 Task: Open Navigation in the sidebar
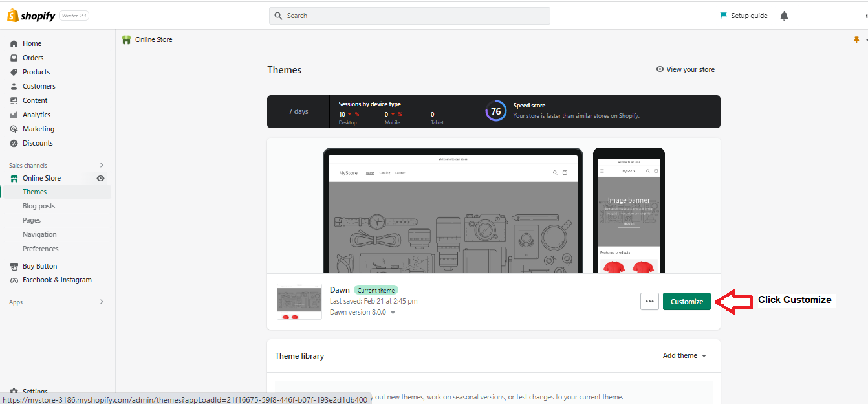tap(39, 234)
